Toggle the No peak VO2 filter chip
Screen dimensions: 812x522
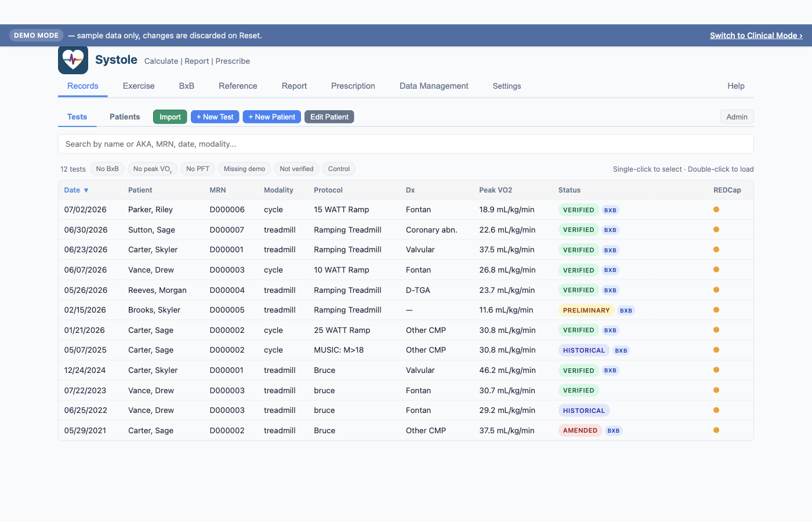point(153,169)
